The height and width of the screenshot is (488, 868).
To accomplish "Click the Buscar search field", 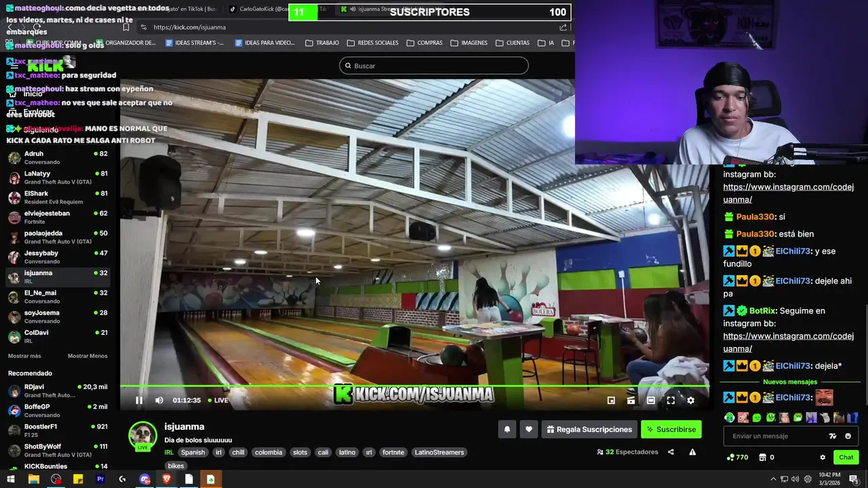I will pyautogui.click(x=434, y=66).
